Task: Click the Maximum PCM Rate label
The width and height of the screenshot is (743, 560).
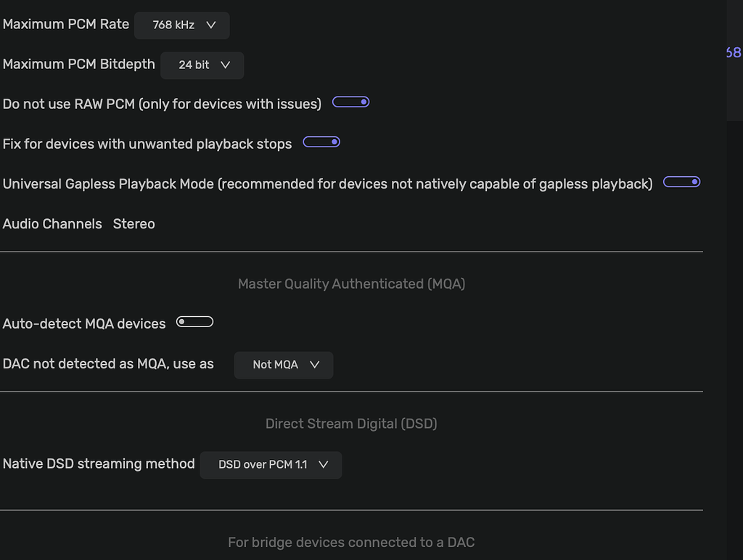Action: pos(66,24)
